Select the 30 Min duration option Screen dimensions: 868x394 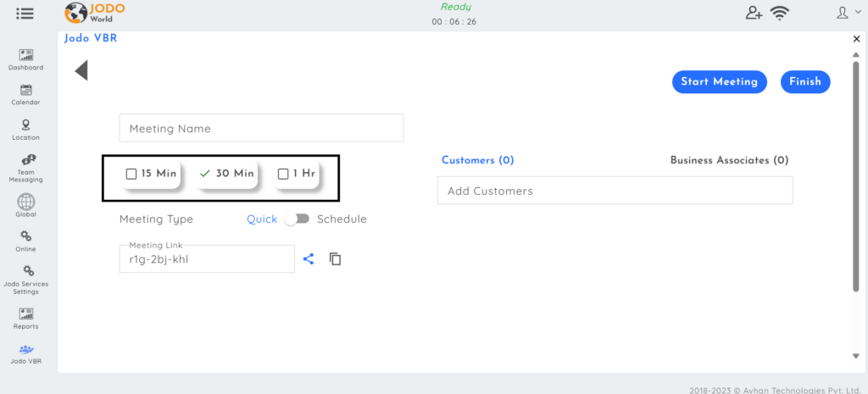pos(227,174)
